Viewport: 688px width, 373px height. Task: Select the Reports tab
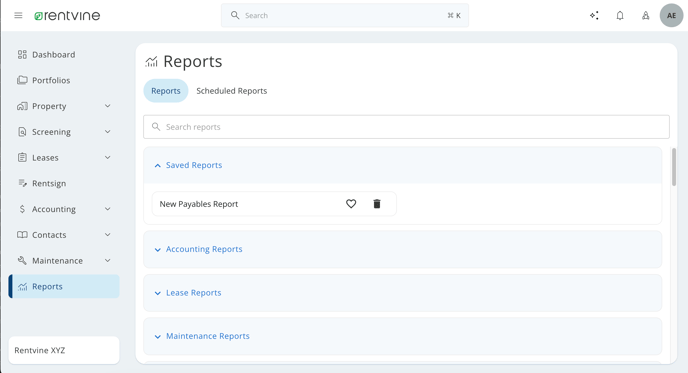point(166,91)
